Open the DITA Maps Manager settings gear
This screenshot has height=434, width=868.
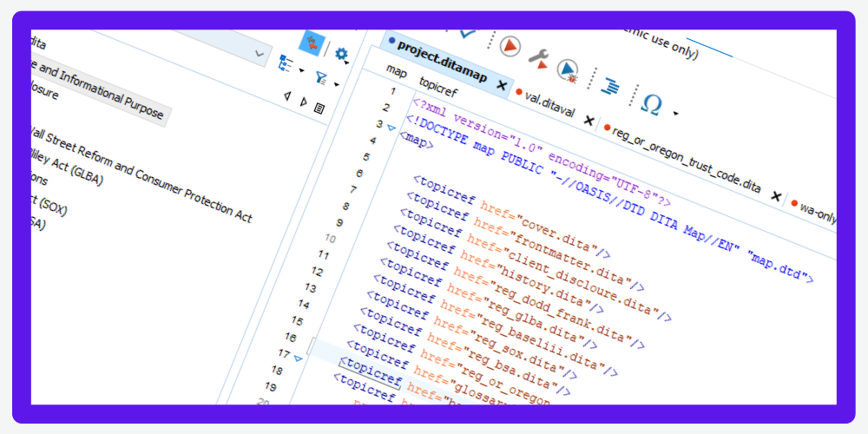(341, 54)
